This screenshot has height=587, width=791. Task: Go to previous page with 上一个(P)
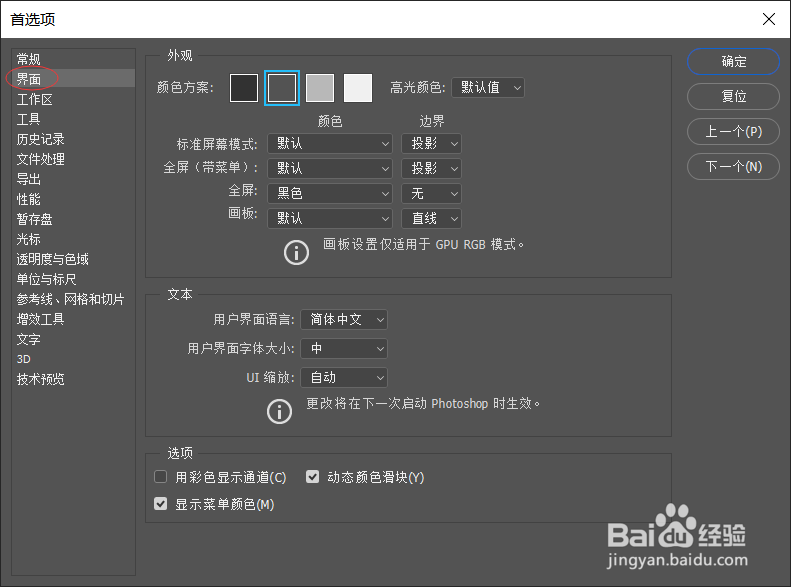733,132
